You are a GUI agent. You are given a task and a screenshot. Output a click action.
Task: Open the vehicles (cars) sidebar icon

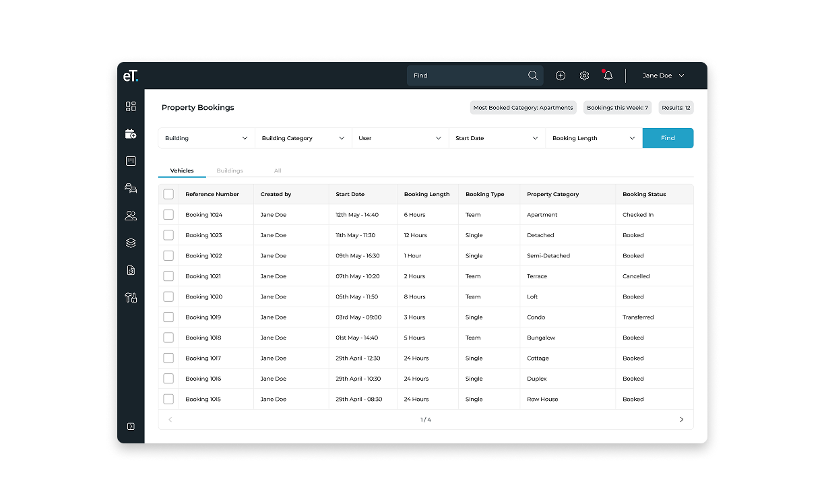coord(131,189)
